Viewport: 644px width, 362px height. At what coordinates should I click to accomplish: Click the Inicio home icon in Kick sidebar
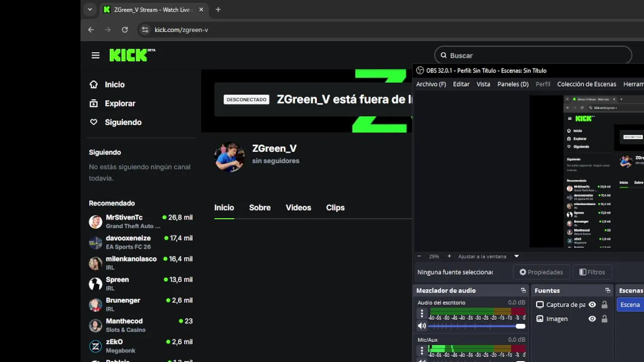pos(94,84)
